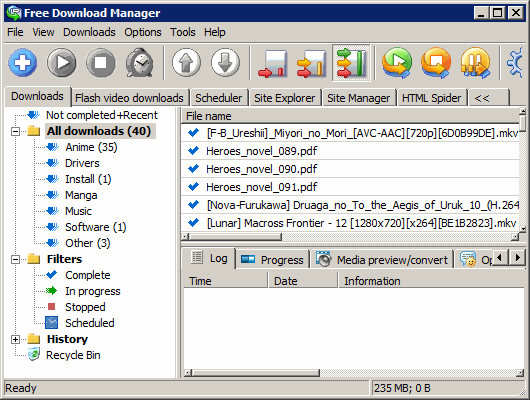Click the orange Stop all downloads icon

(436, 63)
